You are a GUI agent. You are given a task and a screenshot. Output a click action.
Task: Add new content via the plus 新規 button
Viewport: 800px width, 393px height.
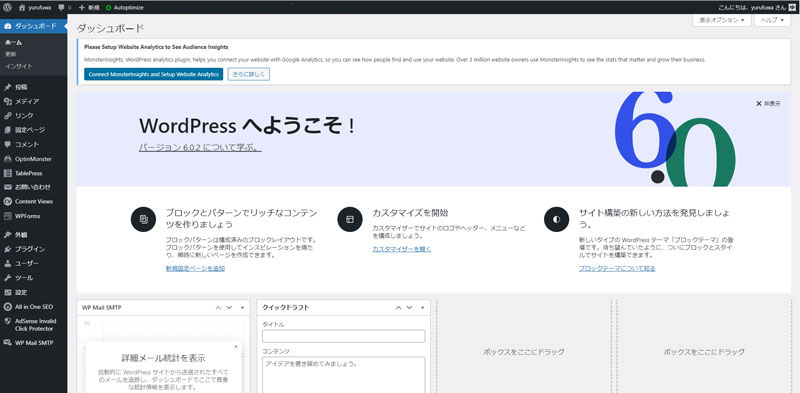(89, 8)
